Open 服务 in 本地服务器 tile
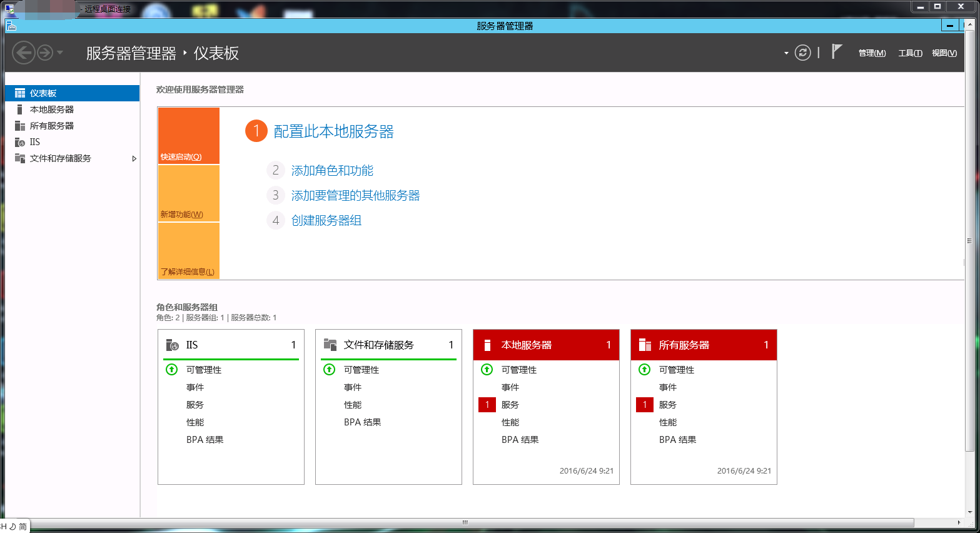The height and width of the screenshot is (533, 980). [x=510, y=405]
